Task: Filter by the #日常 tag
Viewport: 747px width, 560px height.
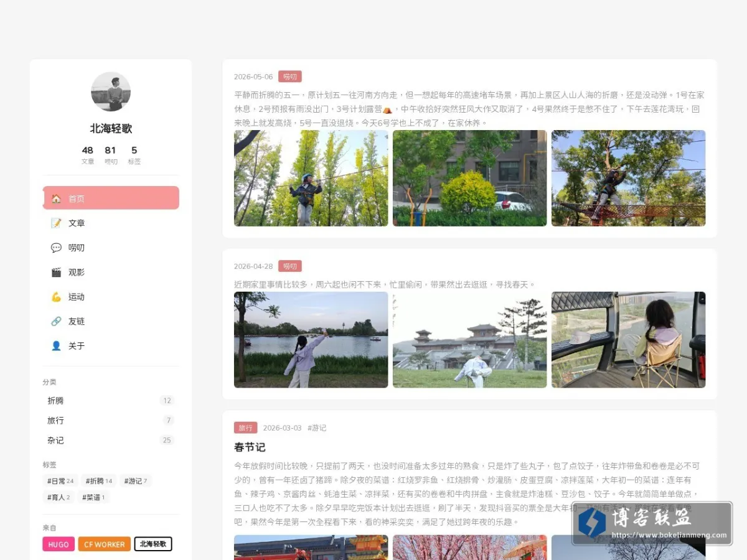Action: [x=60, y=481]
